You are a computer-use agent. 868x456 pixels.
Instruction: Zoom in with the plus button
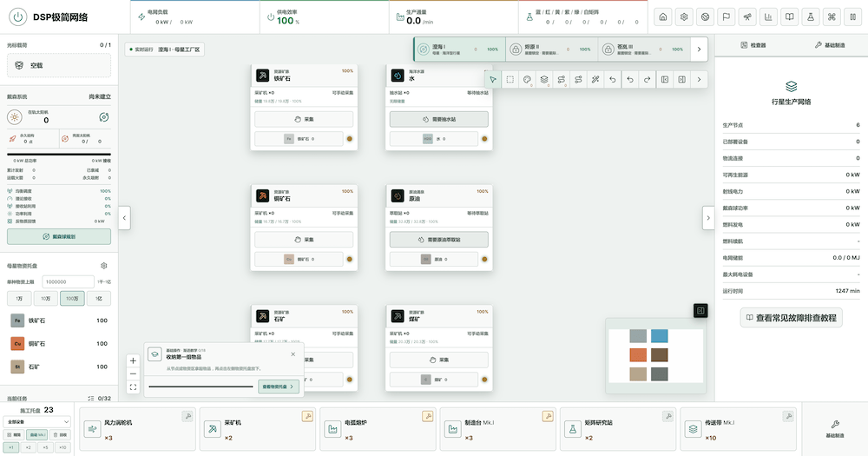133,360
